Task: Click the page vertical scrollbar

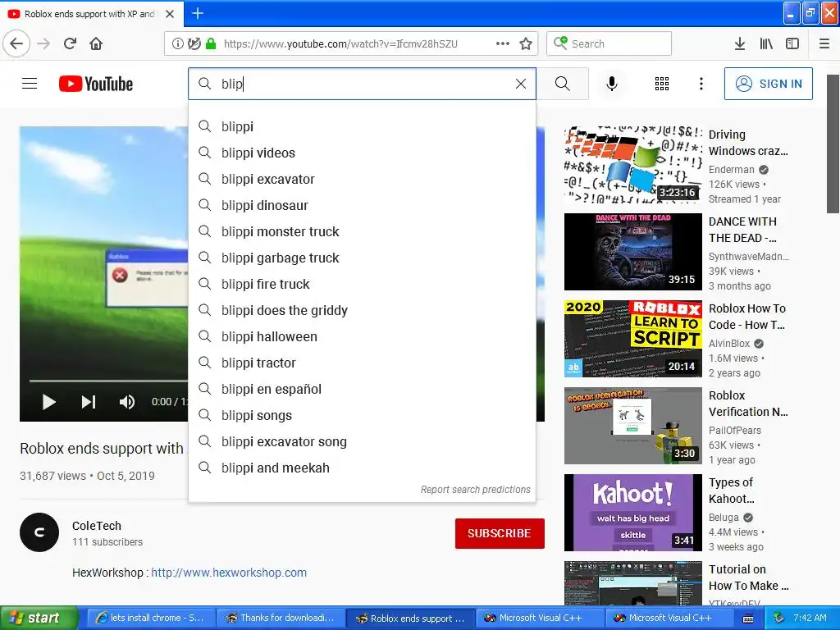Action: click(833, 144)
